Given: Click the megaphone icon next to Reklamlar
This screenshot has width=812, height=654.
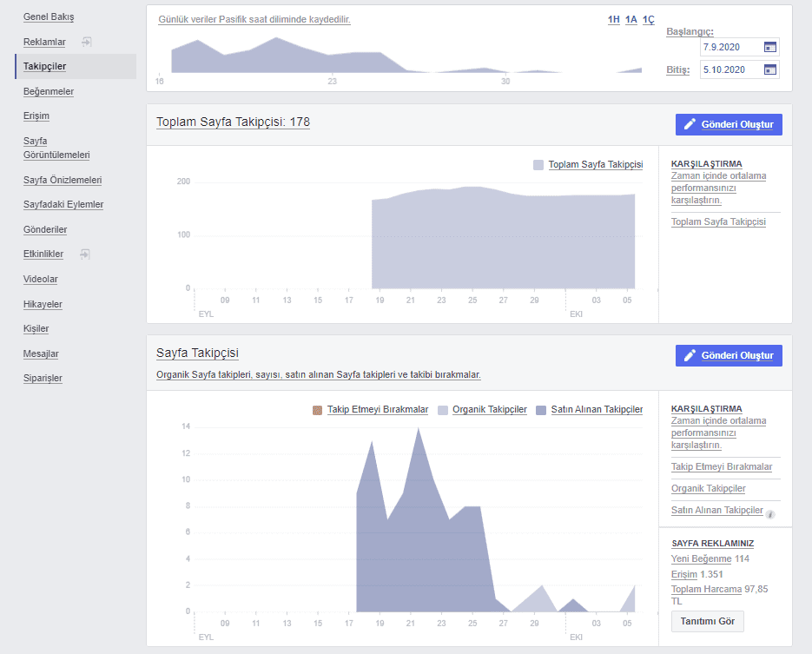Looking at the screenshot, I should (x=87, y=40).
